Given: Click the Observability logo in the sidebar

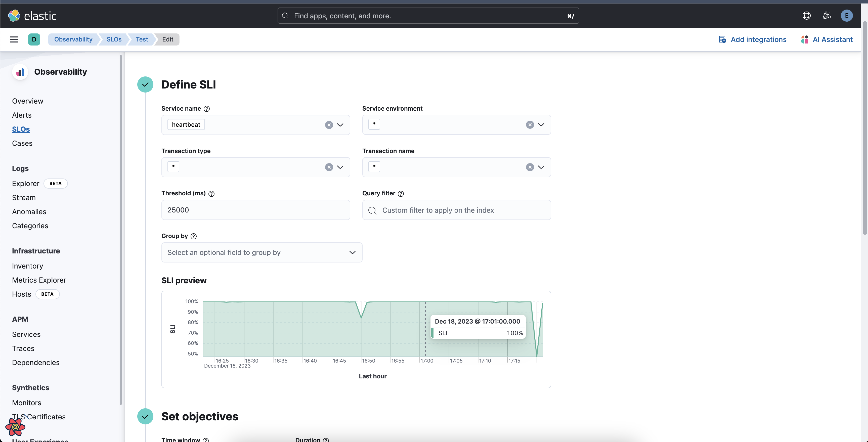Looking at the screenshot, I should coord(20,72).
